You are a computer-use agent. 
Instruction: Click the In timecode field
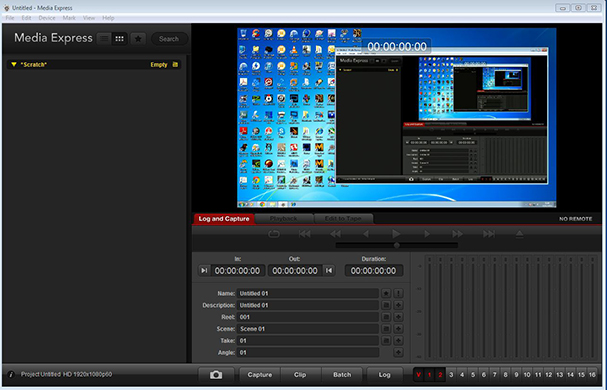[x=238, y=271]
